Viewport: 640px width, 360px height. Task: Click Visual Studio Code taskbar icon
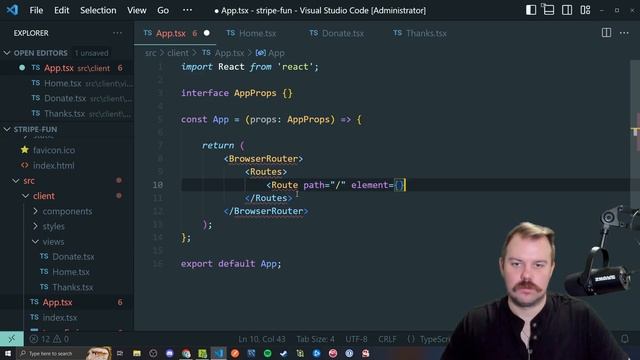click(x=219, y=353)
